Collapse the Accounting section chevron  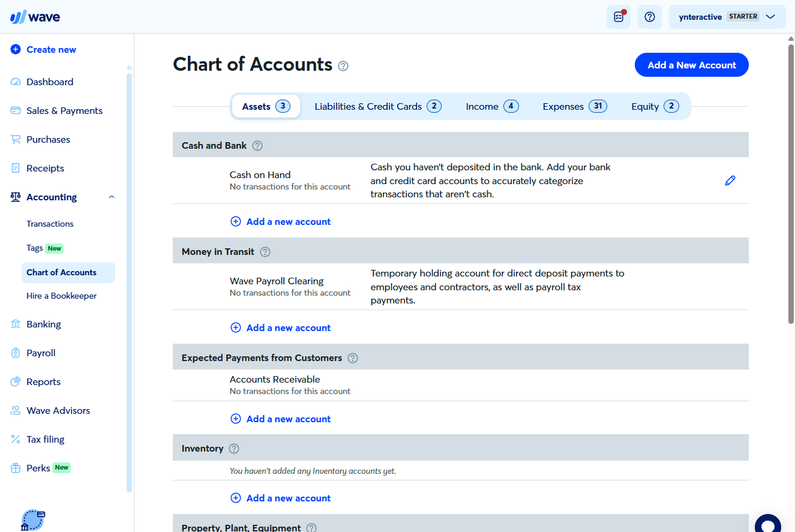pyautogui.click(x=112, y=197)
